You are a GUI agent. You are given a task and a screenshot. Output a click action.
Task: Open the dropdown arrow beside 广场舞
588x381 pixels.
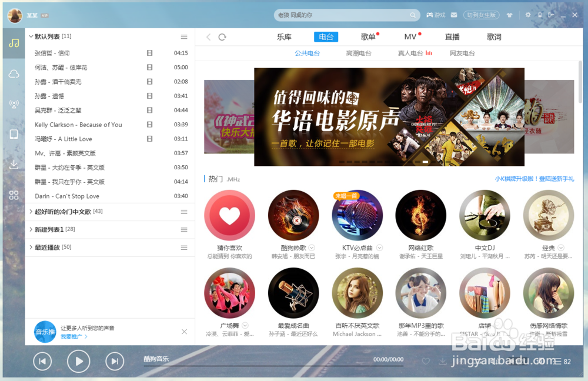point(245,325)
